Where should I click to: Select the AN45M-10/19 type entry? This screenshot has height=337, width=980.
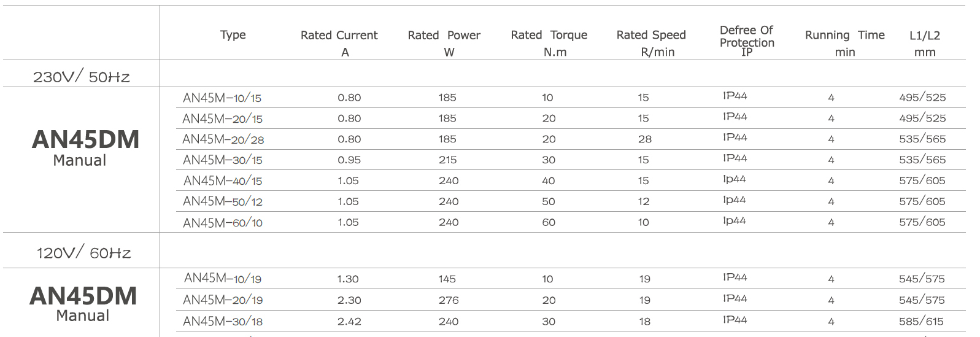[x=223, y=279]
